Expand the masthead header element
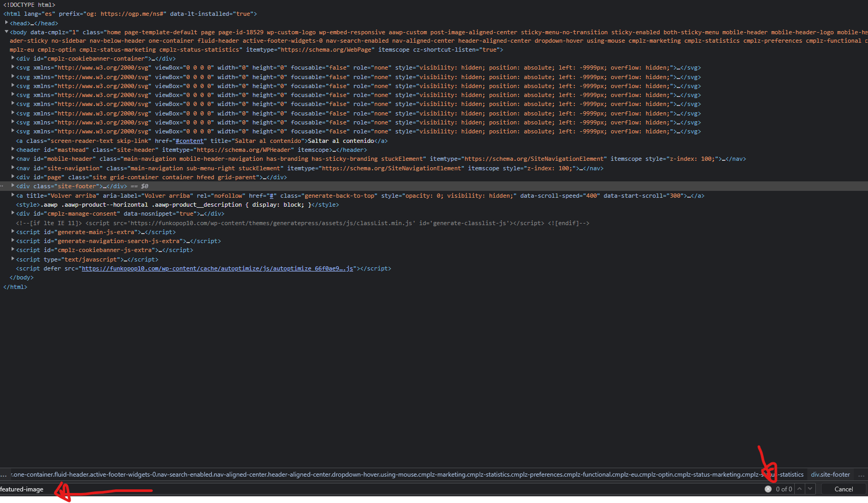Viewport: 868px width, 503px height. pos(13,149)
